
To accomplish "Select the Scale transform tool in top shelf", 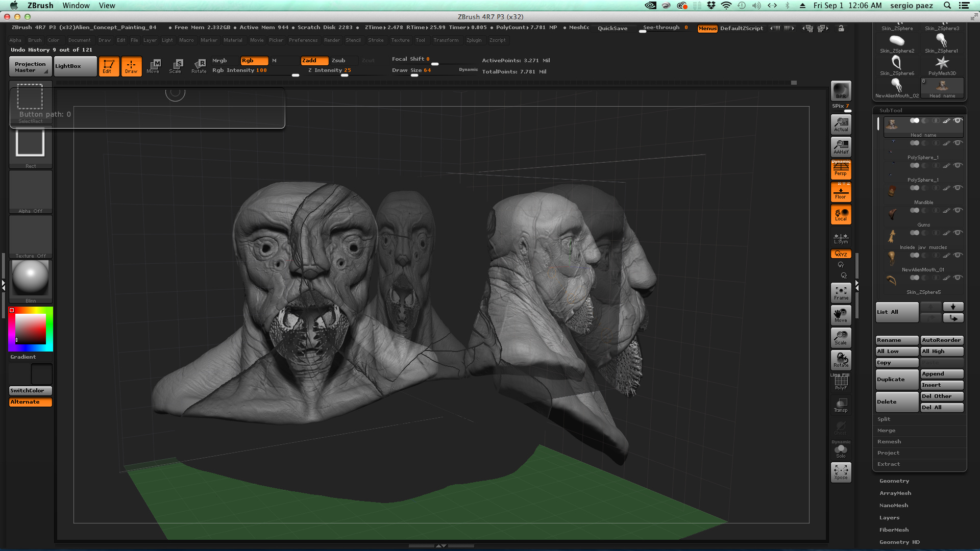I will point(176,66).
